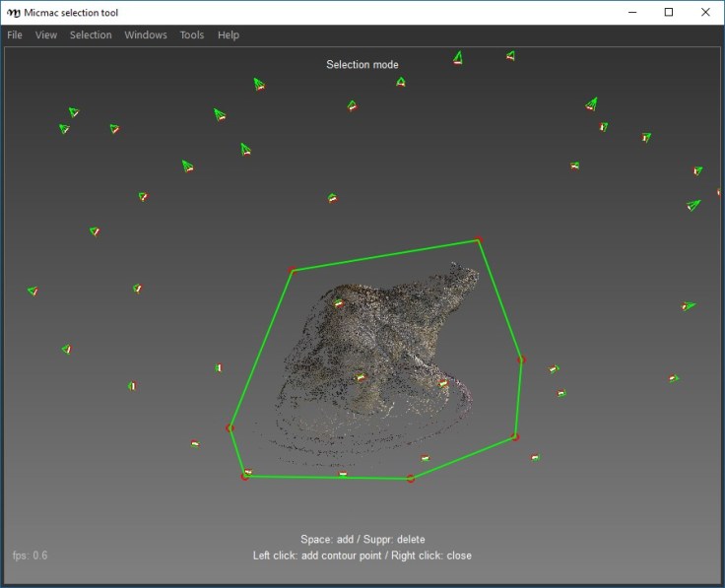Minimize the Micmac selection tool window
This screenshot has width=725, height=588.
[632, 12]
